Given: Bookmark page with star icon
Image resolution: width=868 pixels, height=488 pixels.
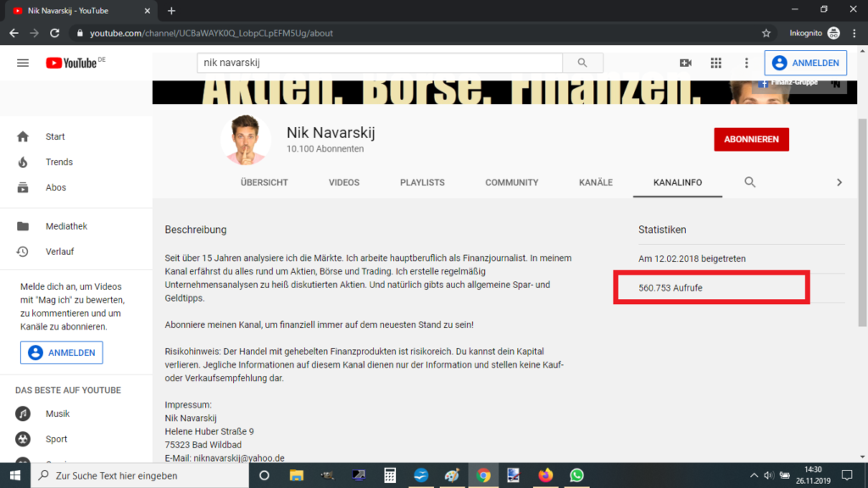Looking at the screenshot, I should [x=766, y=33].
